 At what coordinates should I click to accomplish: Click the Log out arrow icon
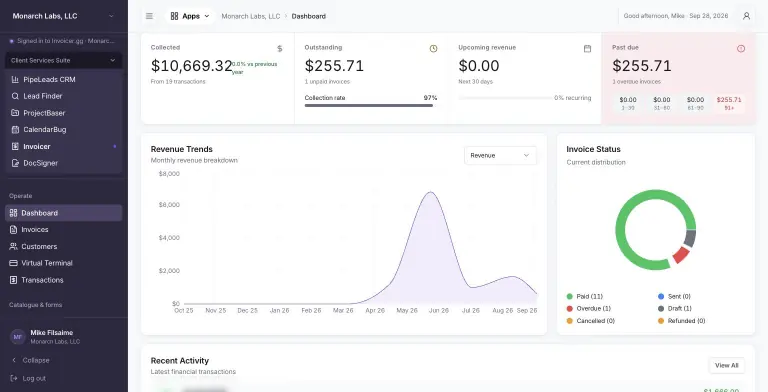(14, 378)
